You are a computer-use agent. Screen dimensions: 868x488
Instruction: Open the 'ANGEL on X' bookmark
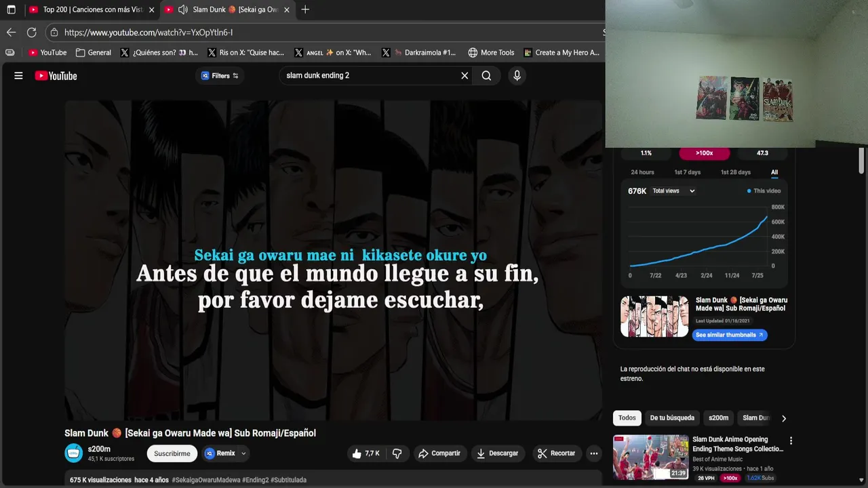click(333, 52)
